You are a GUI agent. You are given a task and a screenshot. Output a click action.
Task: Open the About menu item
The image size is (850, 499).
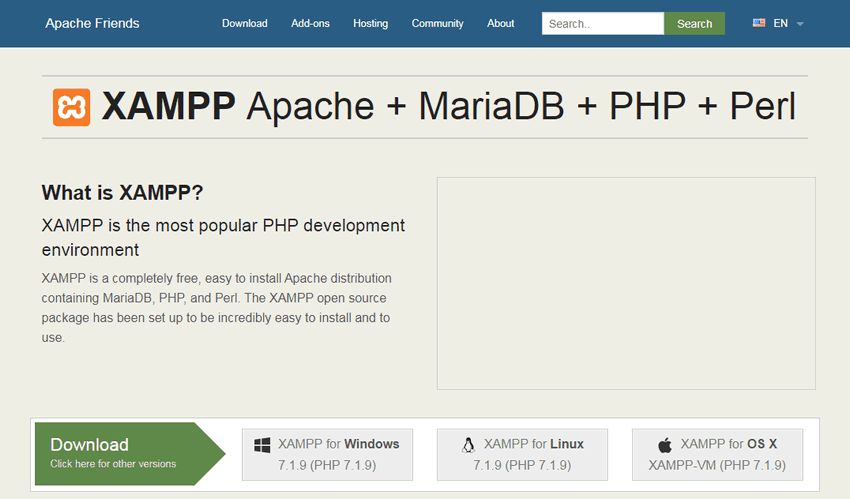point(500,23)
